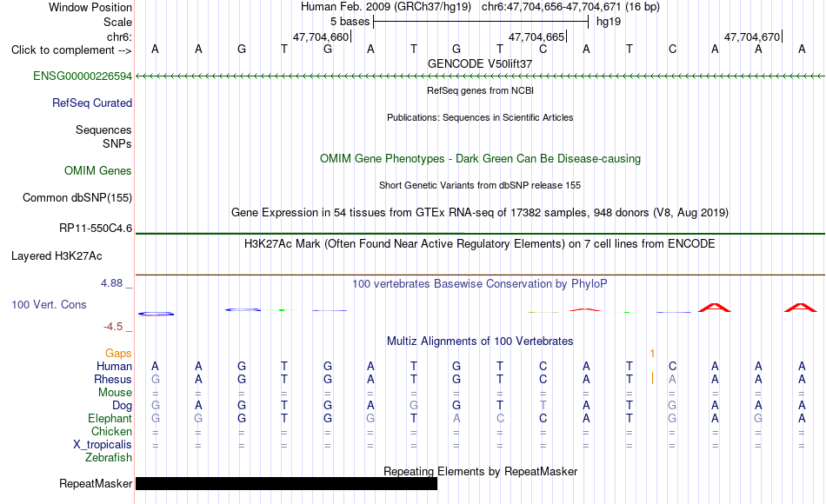This screenshot has height=504, width=826.
Task: Click 100 vertebrates Basewise Conservation by PhyloP title
Action: [480, 284]
